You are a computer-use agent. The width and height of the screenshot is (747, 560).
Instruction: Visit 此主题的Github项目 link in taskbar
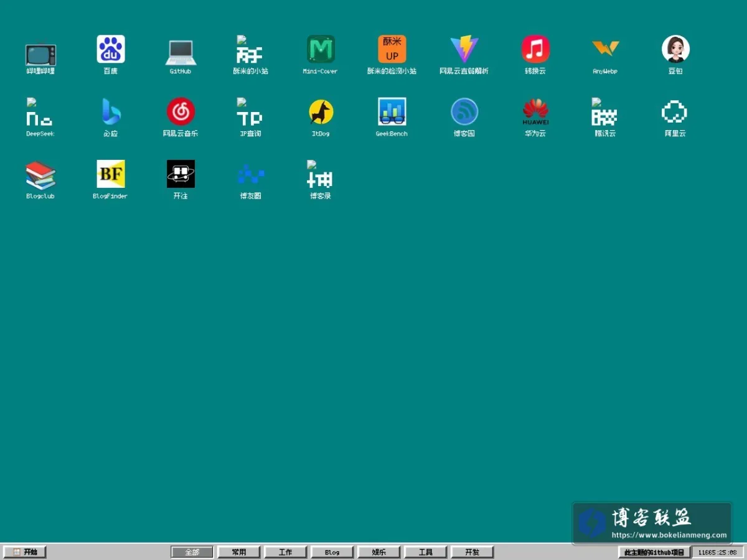pos(654,552)
